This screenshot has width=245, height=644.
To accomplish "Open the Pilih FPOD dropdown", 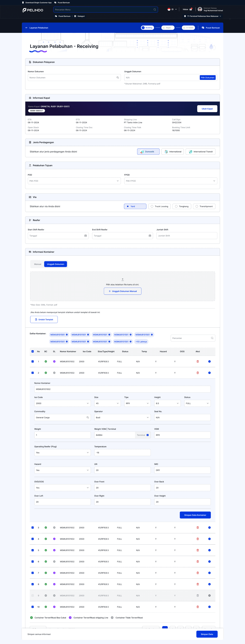I will pos(171,181).
